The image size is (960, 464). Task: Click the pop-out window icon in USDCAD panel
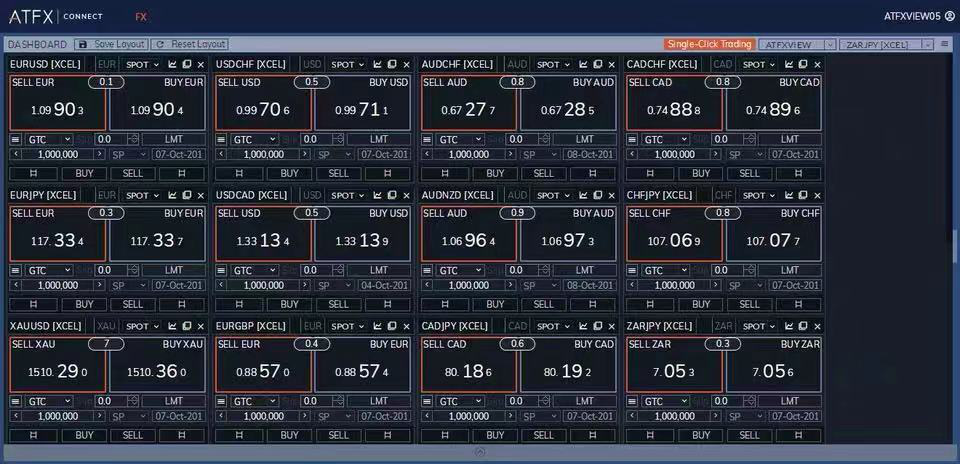coord(392,195)
